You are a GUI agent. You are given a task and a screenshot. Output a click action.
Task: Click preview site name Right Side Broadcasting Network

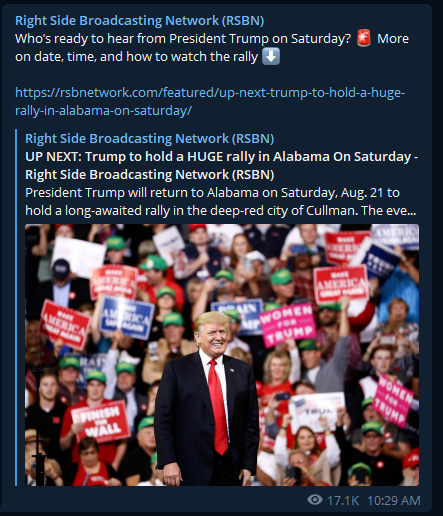pyautogui.click(x=150, y=138)
